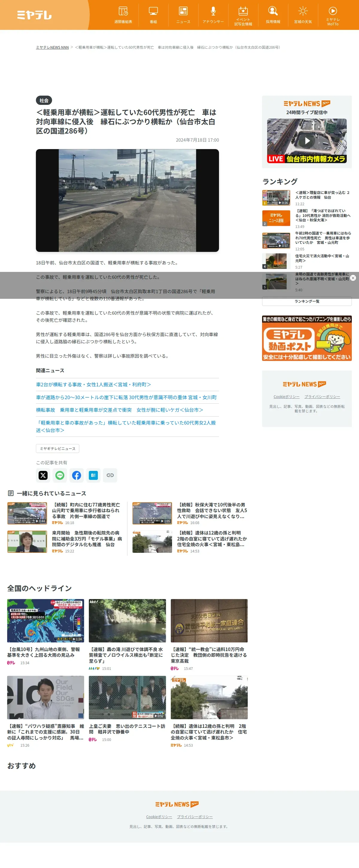Share article via LINE icon
The height and width of the screenshot is (868, 359).
coord(60,475)
